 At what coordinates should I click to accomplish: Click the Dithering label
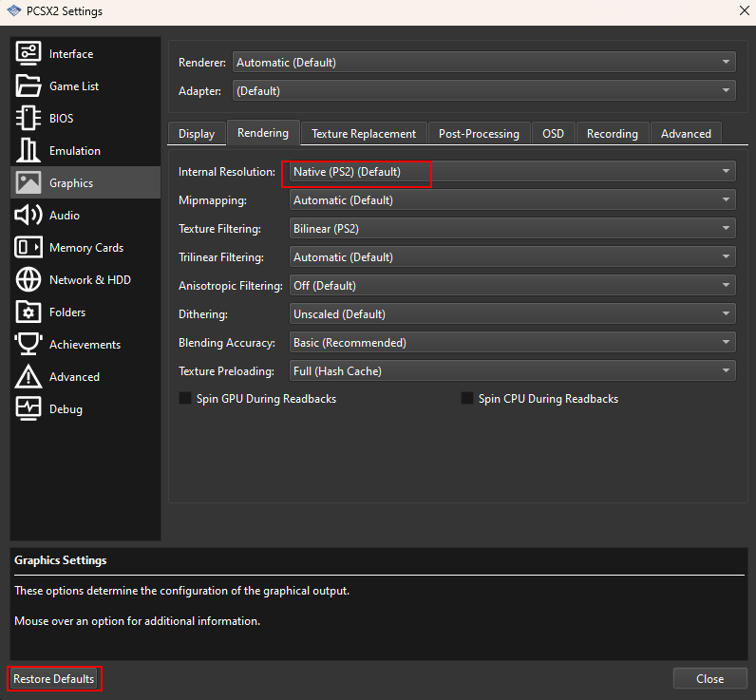(203, 314)
